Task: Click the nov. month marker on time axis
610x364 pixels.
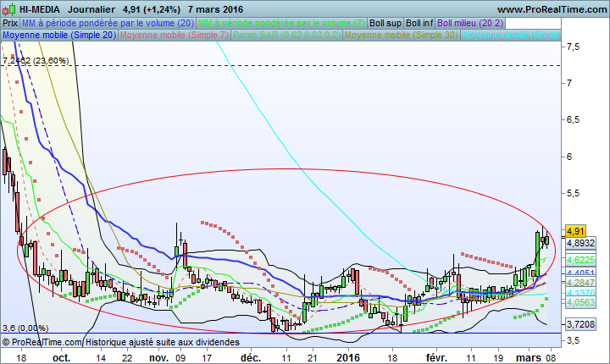Action: [x=159, y=357]
